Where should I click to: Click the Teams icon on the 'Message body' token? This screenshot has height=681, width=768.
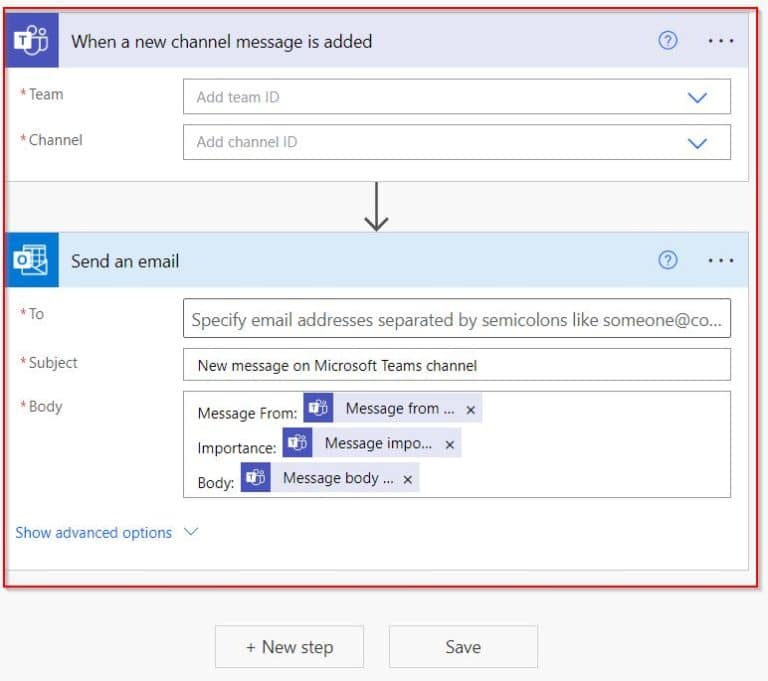(256, 477)
